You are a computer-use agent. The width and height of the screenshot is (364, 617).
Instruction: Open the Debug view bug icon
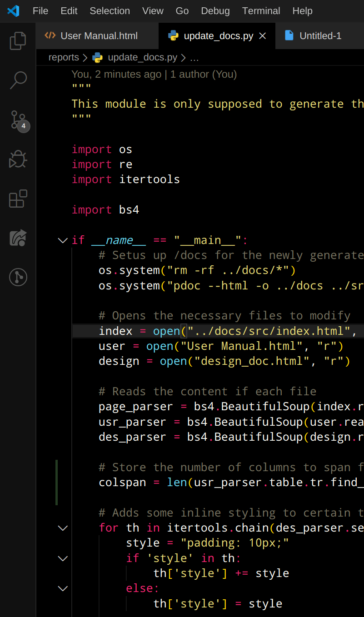pyautogui.click(x=18, y=159)
